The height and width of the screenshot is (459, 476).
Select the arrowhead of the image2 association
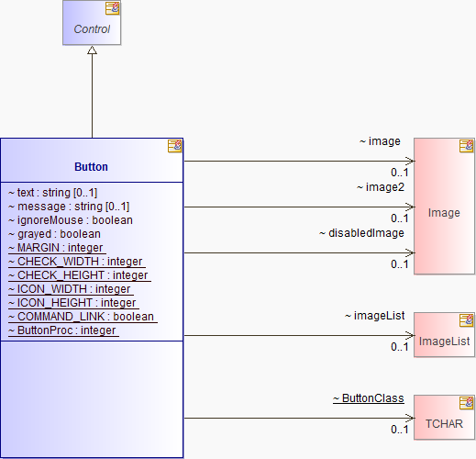pos(410,207)
